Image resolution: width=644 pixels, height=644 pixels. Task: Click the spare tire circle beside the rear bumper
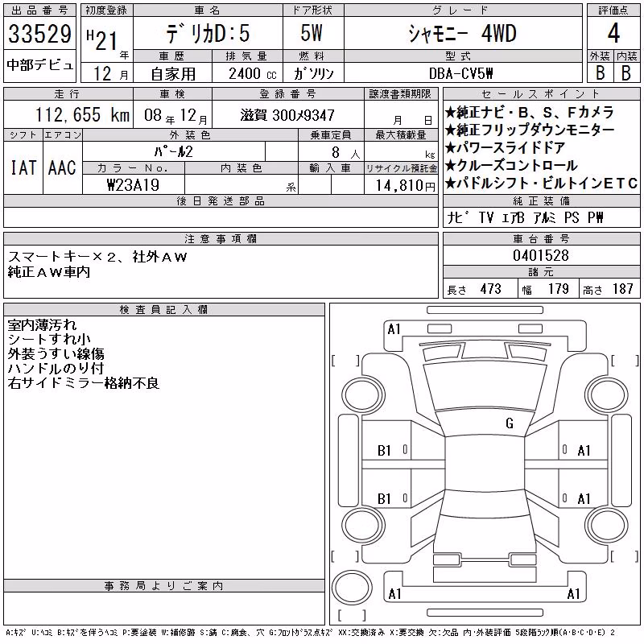pos(352,587)
